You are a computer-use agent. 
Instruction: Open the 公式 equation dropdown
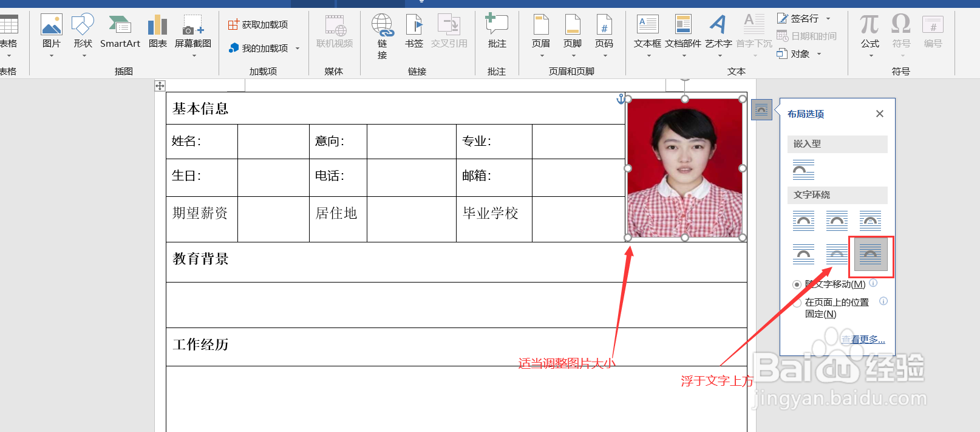871,56
